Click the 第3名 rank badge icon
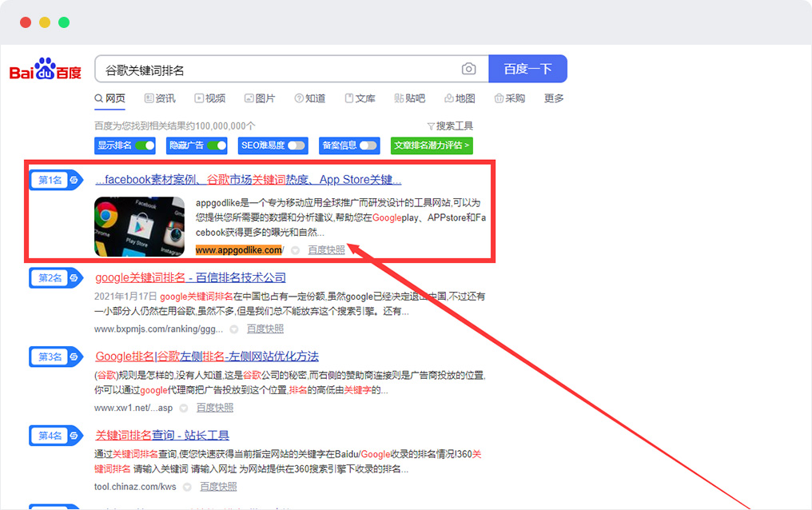Viewport: 812px width, 510px height. tap(56, 357)
